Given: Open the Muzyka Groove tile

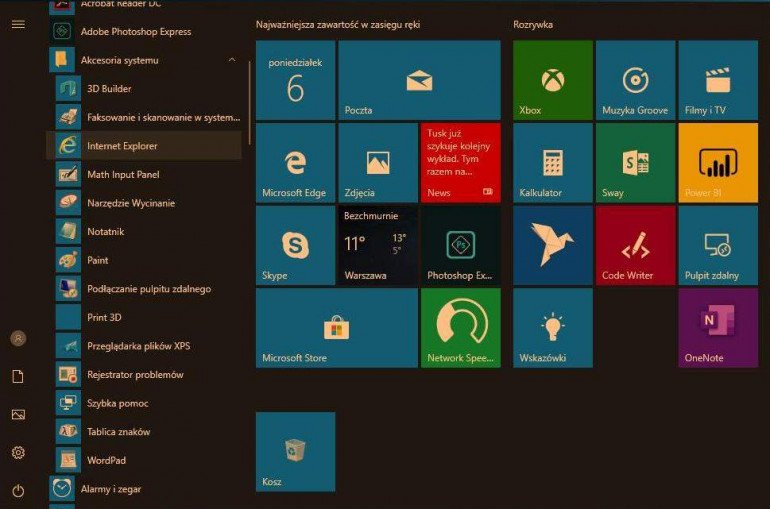Looking at the screenshot, I should pyautogui.click(x=635, y=80).
